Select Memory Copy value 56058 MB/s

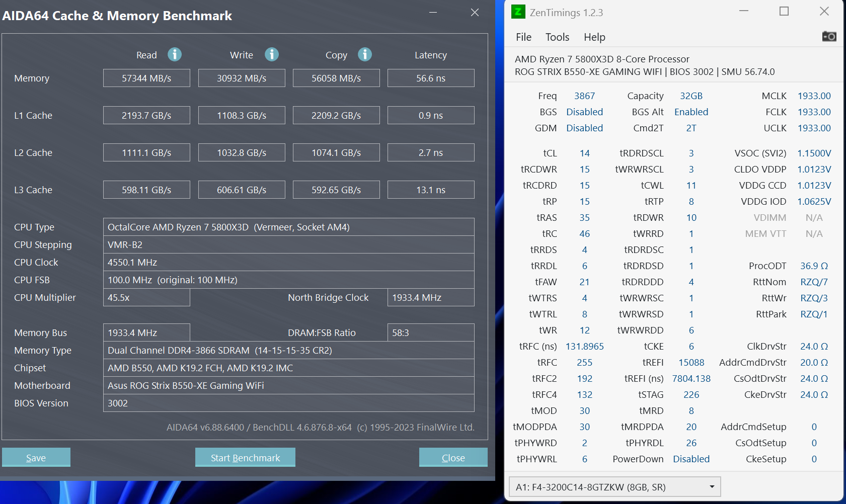(336, 78)
